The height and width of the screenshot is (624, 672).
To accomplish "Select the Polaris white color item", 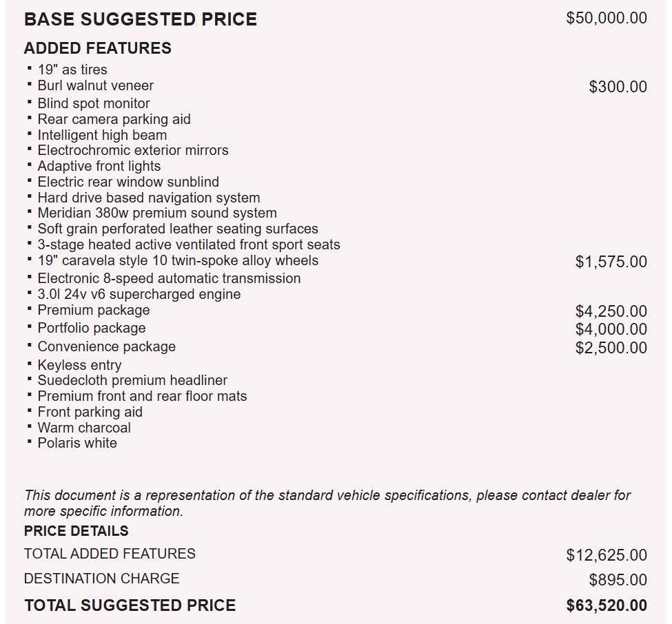I will tap(77, 444).
